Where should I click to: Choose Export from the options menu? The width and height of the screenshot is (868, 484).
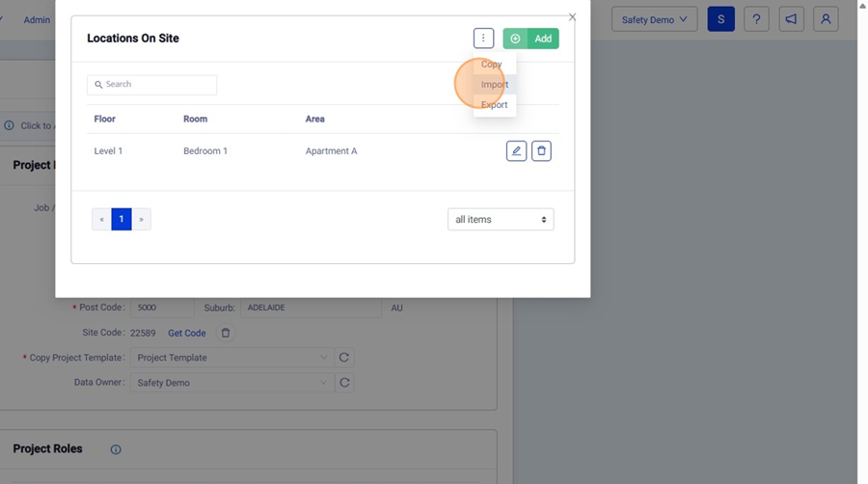point(495,105)
